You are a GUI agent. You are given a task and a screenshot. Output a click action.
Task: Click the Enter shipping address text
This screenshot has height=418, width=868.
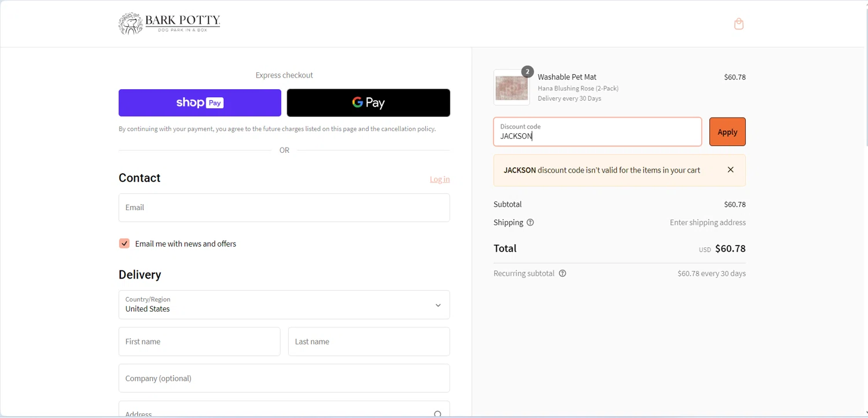coord(708,222)
